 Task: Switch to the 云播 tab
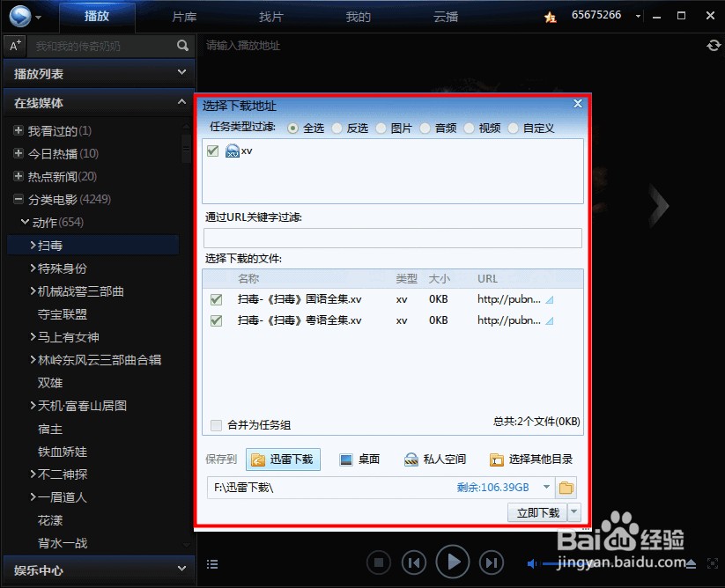[446, 17]
